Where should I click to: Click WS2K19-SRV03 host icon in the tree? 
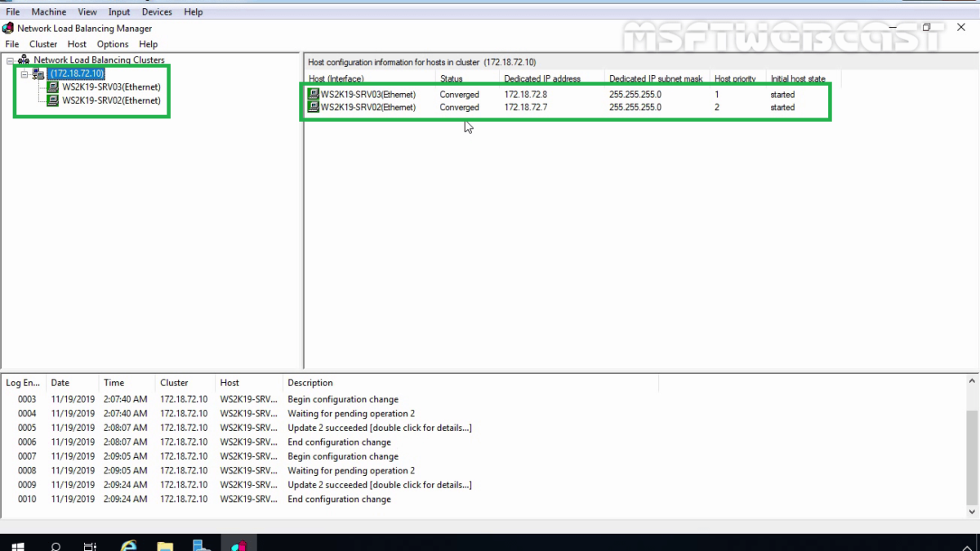point(53,87)
